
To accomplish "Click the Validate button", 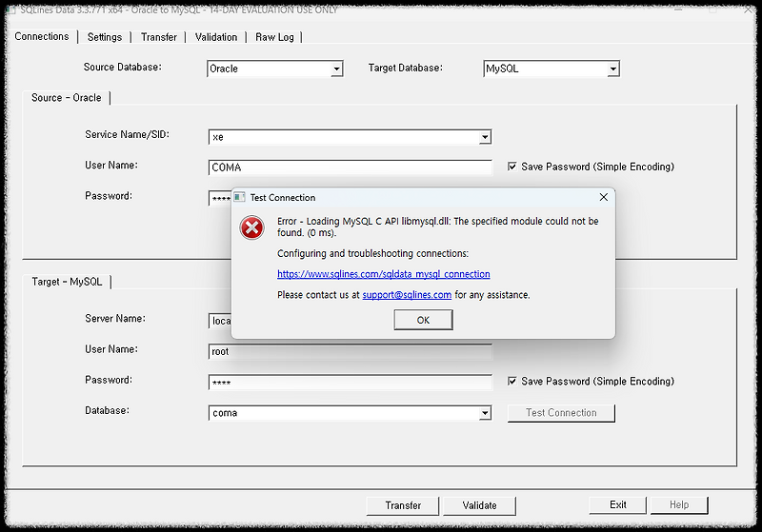I will coord(480,505).
